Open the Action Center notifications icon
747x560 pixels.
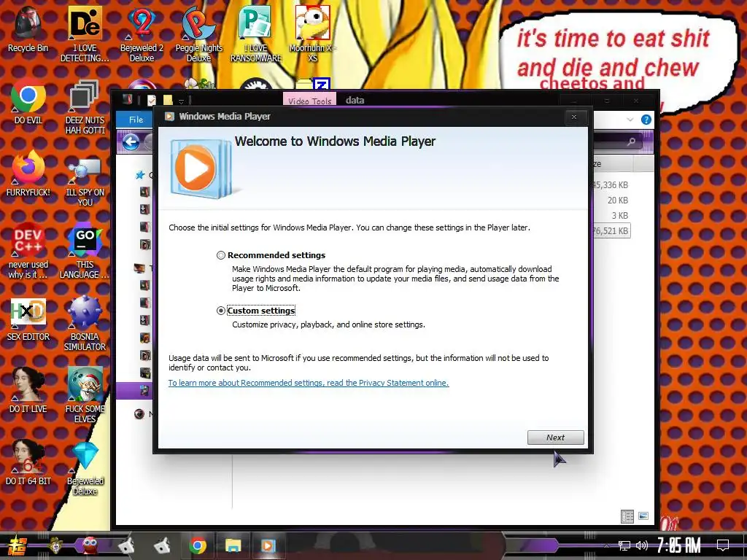(x=723, y=545)
